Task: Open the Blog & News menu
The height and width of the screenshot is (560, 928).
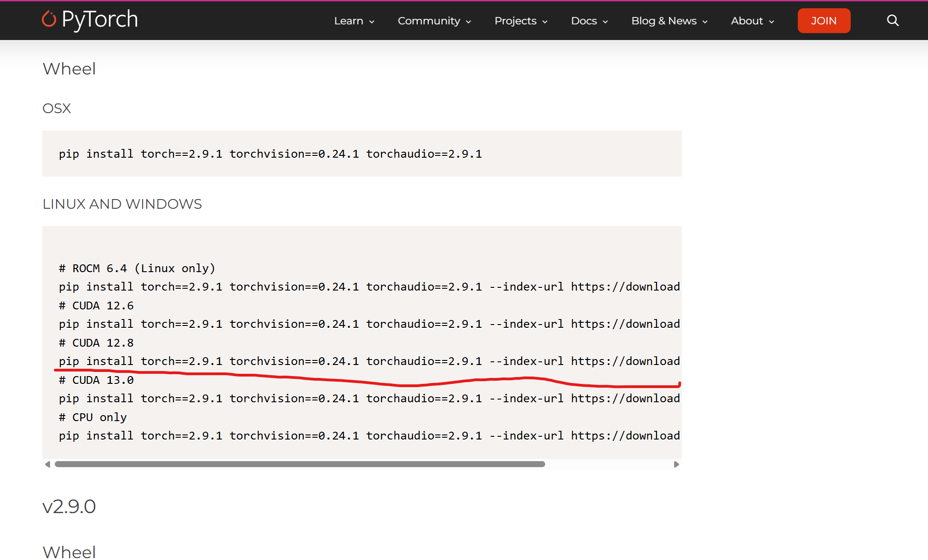Action: click(x=669, y=21)
